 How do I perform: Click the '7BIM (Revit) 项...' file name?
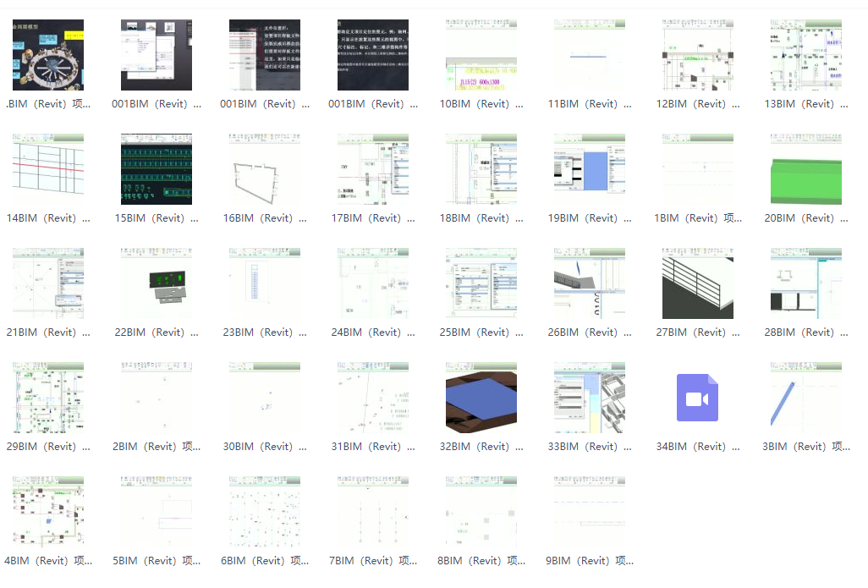[373, 561]
